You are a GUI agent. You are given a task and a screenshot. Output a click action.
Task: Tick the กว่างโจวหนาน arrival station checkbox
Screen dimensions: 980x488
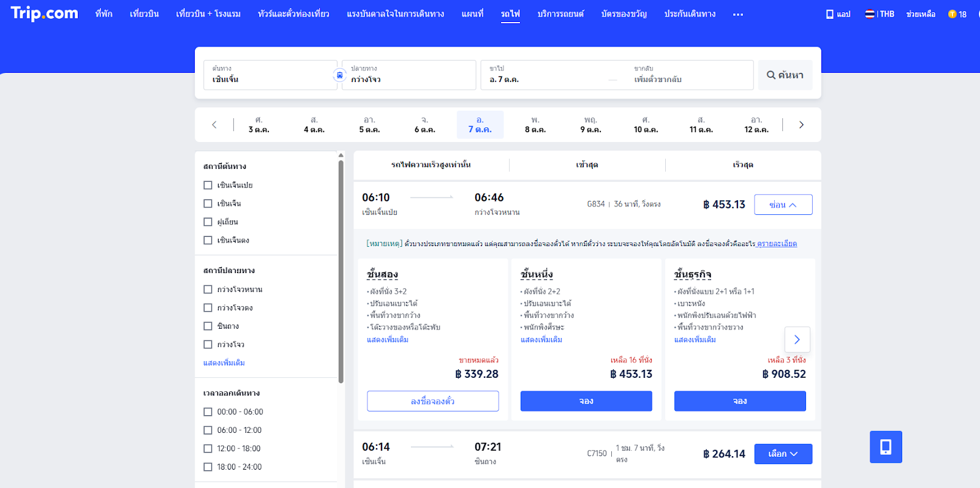click(208, 290)
